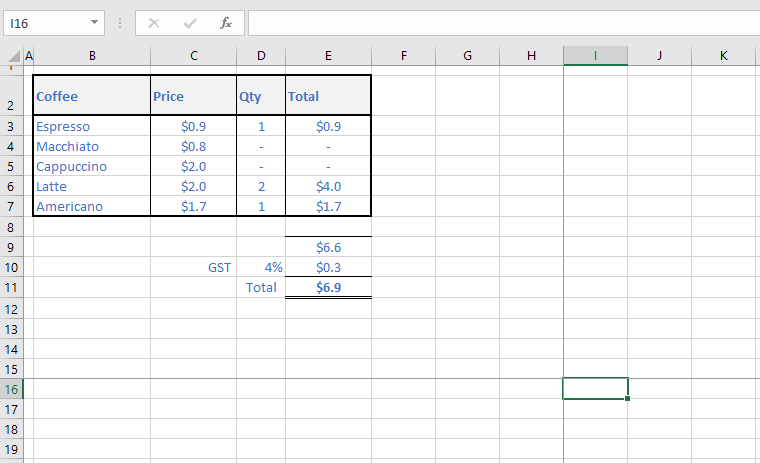The width and height of the screenshot is (760, 463).
Task: Click the Cancel (X) formula bar icon
Action: click(x=154, y=23)
